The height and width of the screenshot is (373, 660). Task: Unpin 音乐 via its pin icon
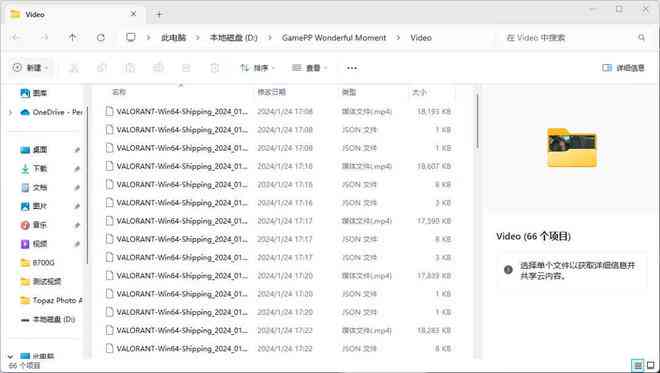tap(77, 225)
